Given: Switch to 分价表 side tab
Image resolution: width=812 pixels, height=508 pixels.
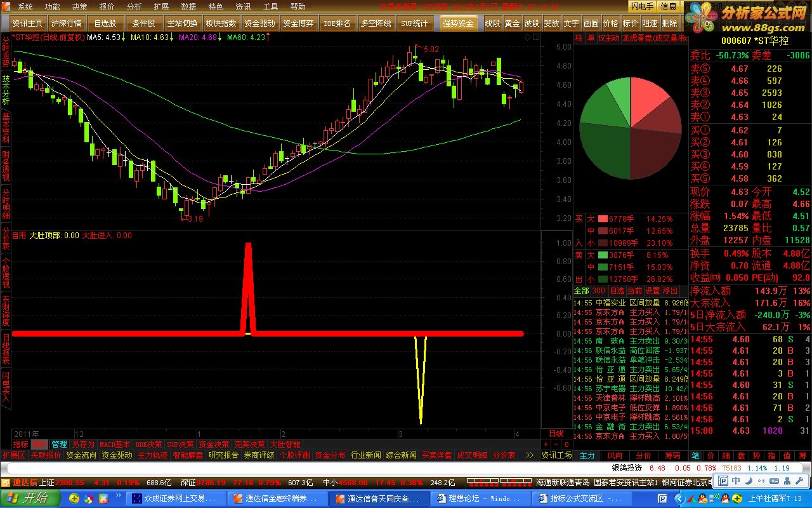Looking at the screenshot, I should click(6, 238).
